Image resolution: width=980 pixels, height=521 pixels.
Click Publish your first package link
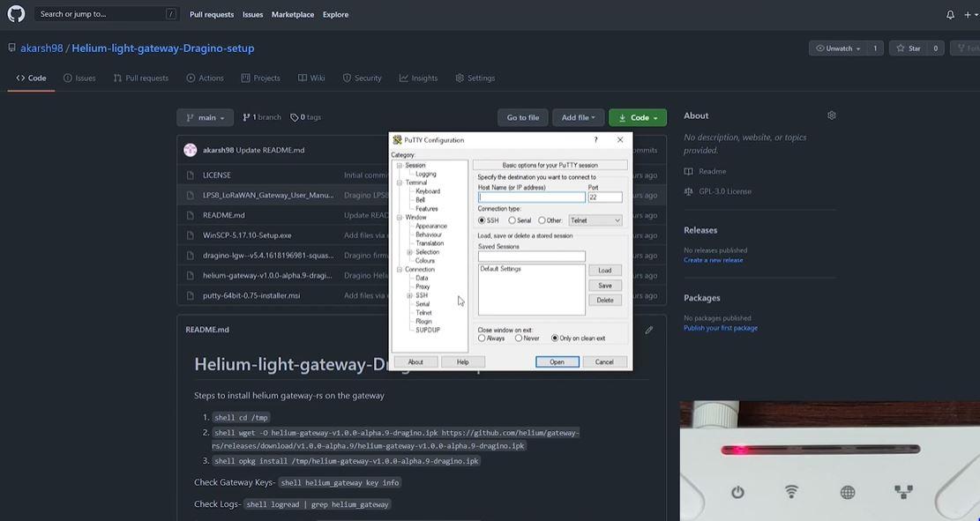tap(721, 328)
